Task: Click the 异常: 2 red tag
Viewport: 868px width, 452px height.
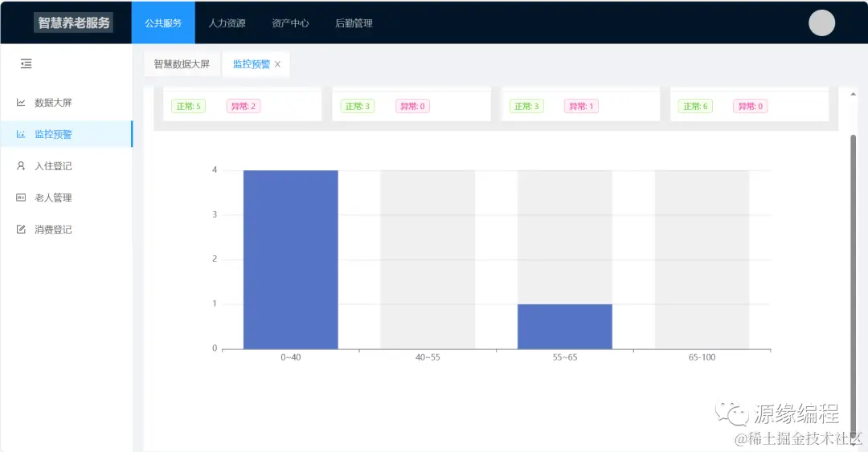Action: click(x=244, y=106)
